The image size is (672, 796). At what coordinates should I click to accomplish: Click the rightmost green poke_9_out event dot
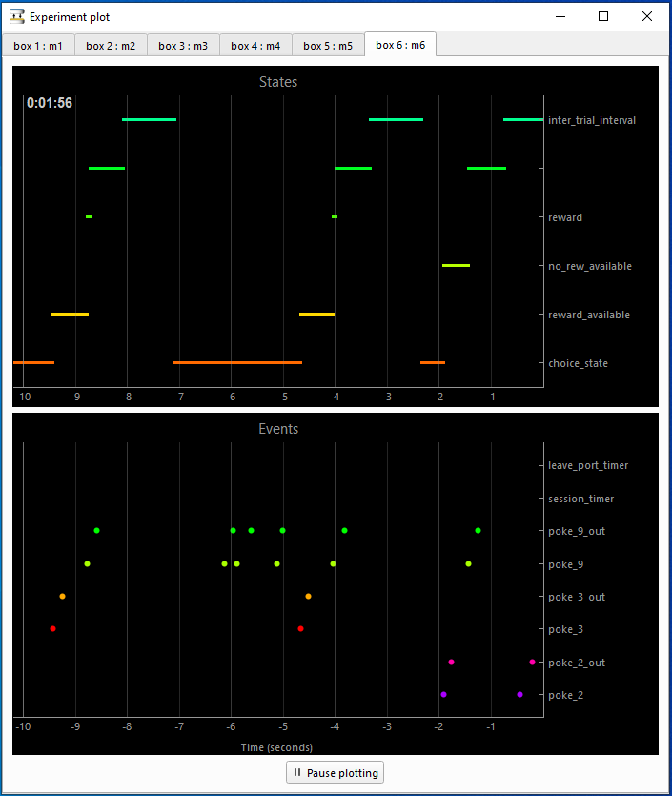coord(478,530)
